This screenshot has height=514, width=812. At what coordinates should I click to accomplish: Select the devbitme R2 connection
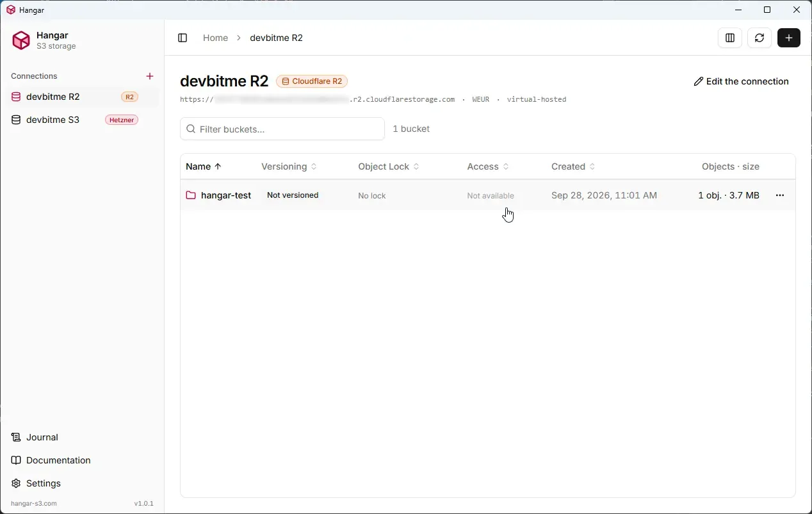point(82,97)
